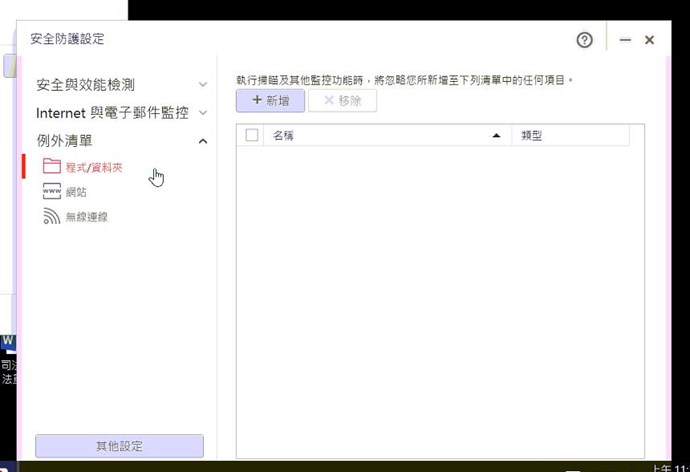Open the 安全與效能檢測 section label
Screen dimensions: 690x472
click(85, 85)
